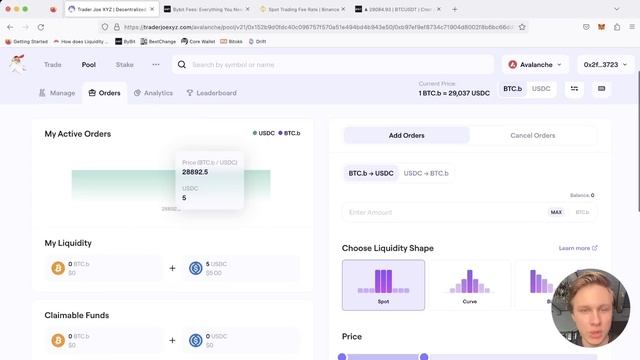Open Avalanche network dropdown

pyautogui.click(x=535, y=64)
